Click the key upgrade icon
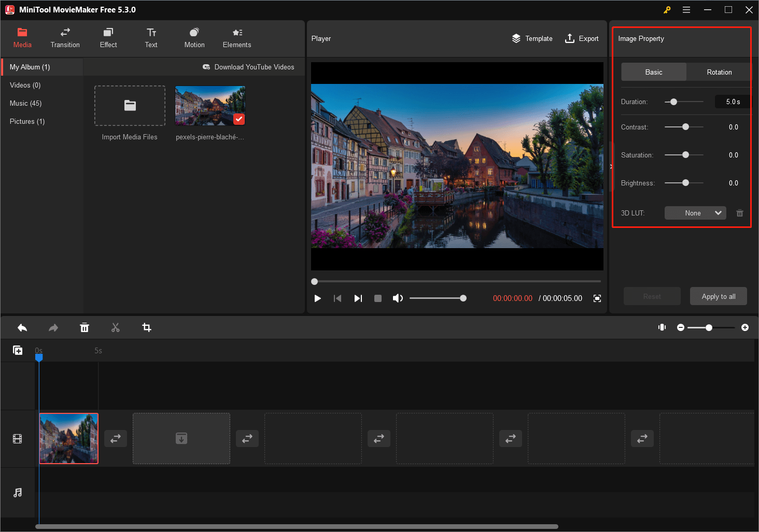Viewport: 759px width, 532px height. pyautogui.click(x=667, y=10)
